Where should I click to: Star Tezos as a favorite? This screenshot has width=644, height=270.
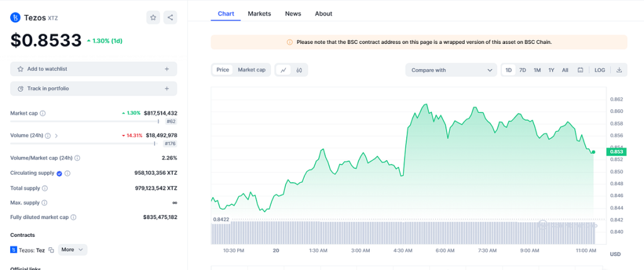tap(153, 18)
